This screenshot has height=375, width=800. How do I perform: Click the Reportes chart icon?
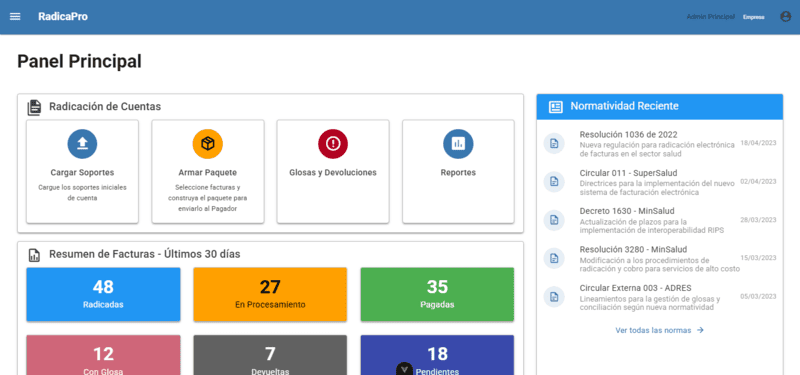[x=458, y=144]
